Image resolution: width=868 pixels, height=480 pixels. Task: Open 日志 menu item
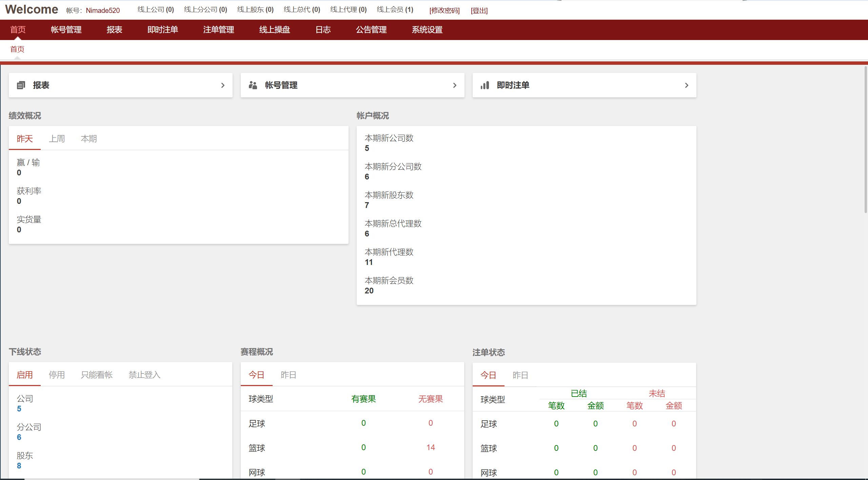323,30
